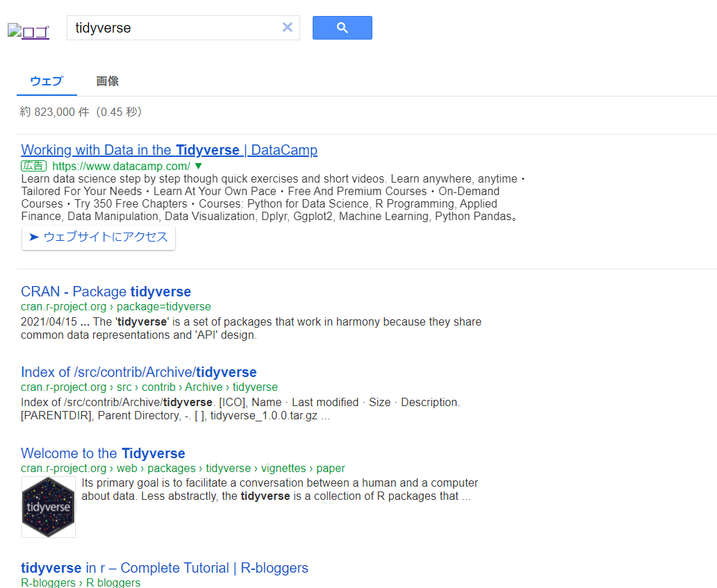This screenshot has width=717, height=588.
Task: Click the CRAN snippet dated 2021/04/15
Action: 251,328
